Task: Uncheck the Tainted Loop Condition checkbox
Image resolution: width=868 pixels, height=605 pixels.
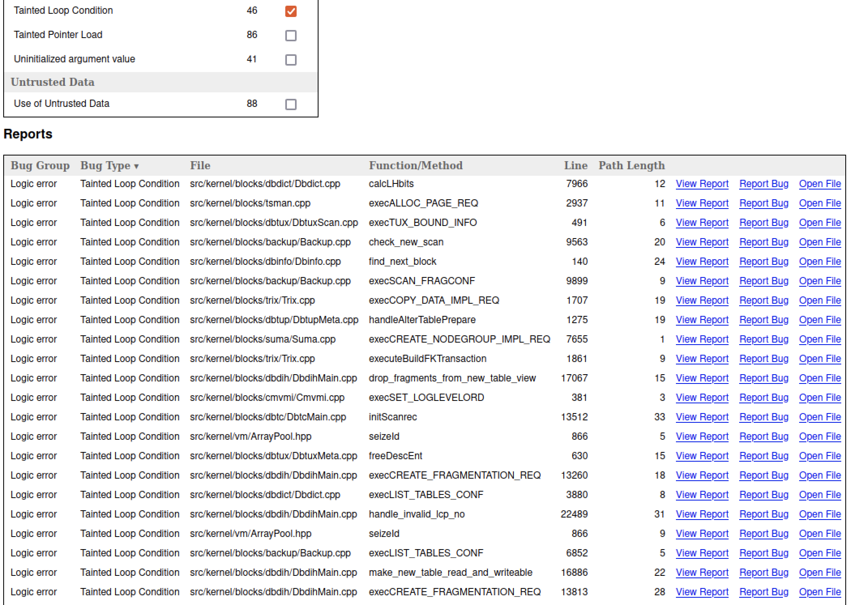Action: [291, 11]
